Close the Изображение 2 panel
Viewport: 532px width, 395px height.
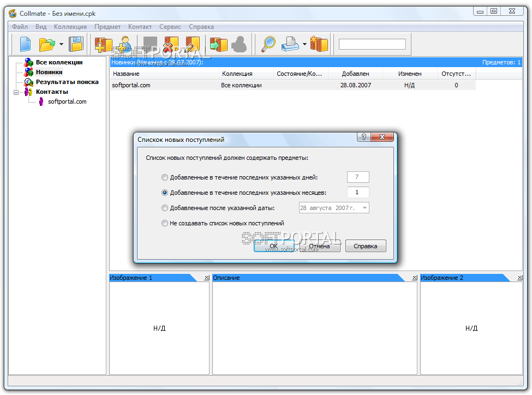[520, 278]
